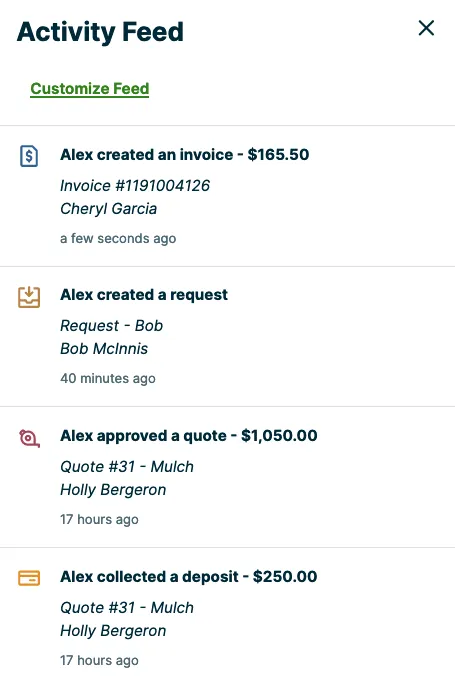
Task: Select Quote #31 - Mulch under approved quote
Action: tap(127, 467)
